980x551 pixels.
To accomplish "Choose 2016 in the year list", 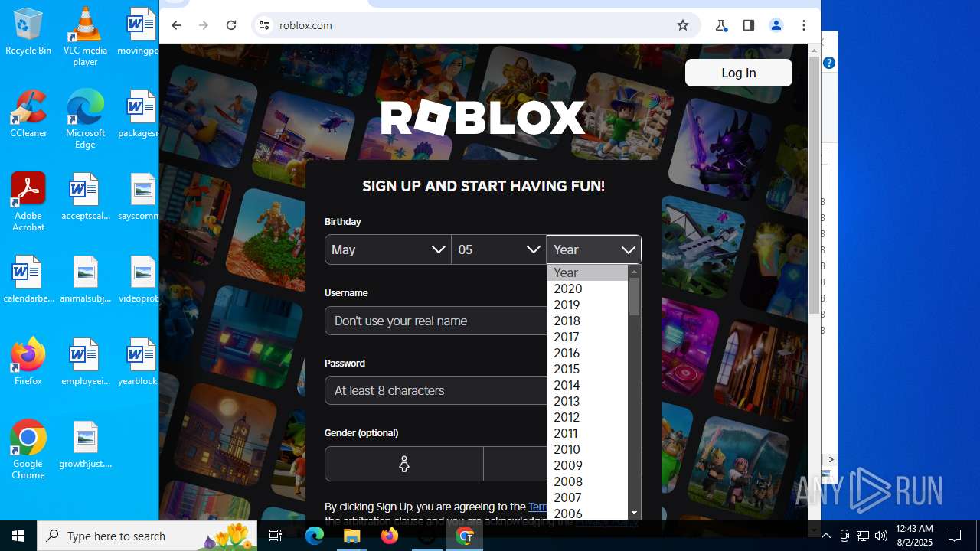I will point(587,353).
